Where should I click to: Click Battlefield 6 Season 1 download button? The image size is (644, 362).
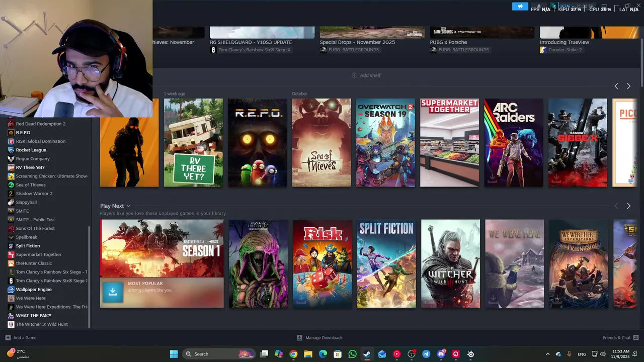(113, 292)
